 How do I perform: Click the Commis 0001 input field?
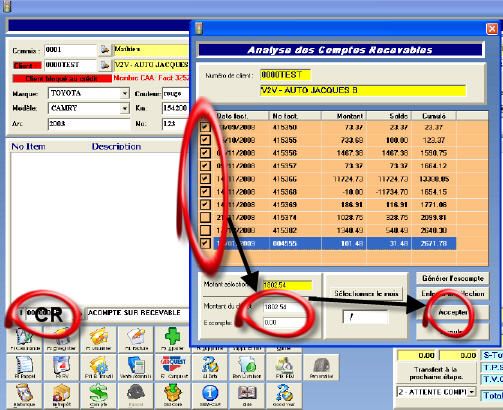tap(70, 50)
